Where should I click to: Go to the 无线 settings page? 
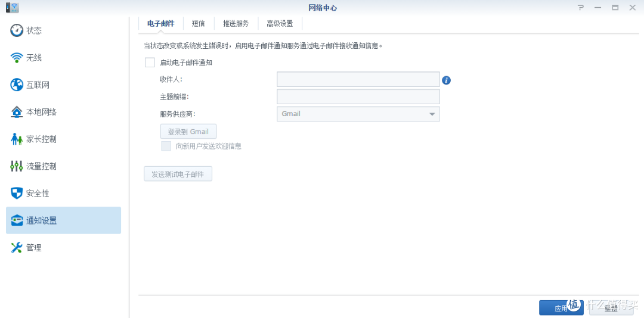pos(64,58)
